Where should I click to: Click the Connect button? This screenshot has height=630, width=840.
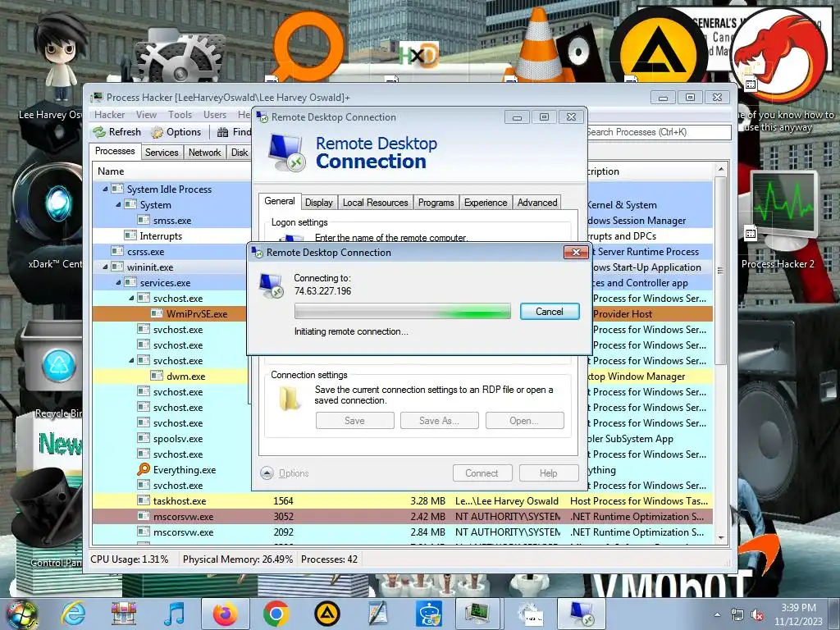tap(482, 473)
